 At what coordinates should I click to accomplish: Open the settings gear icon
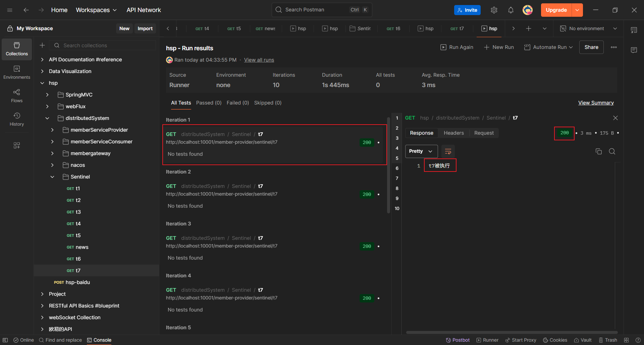494,10
